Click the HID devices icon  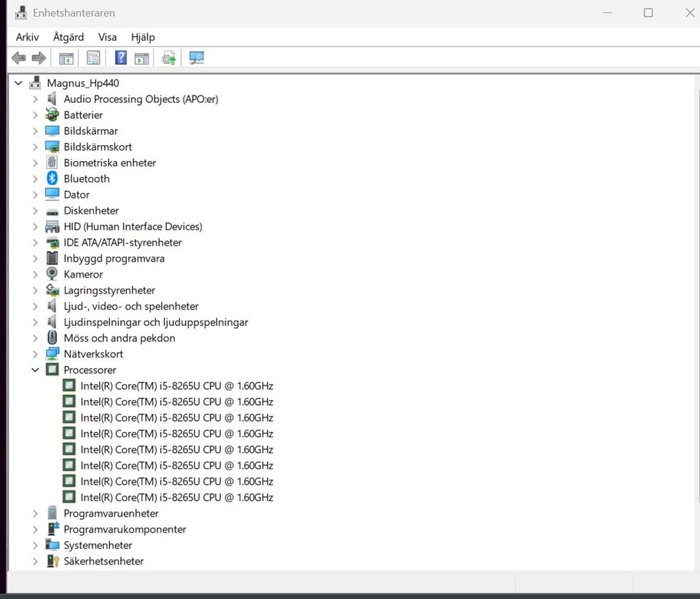click(52, 227)
